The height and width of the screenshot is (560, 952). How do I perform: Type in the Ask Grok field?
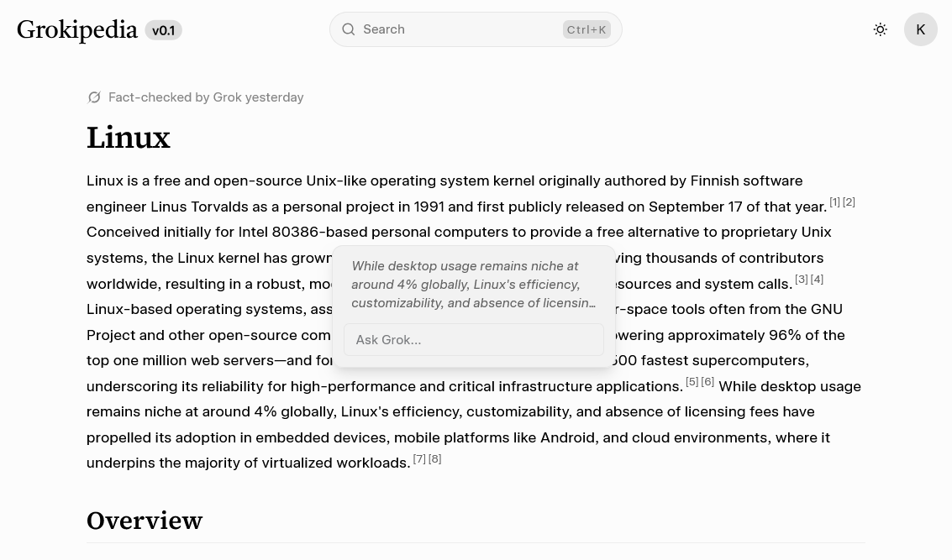click(x=473, y=340)
